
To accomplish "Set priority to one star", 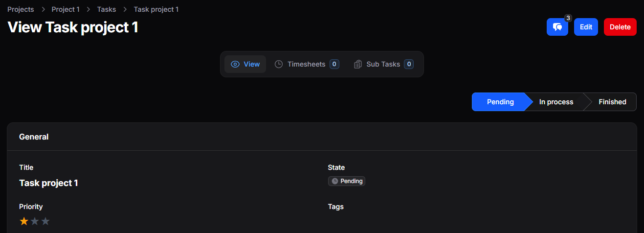I will 24,221.
